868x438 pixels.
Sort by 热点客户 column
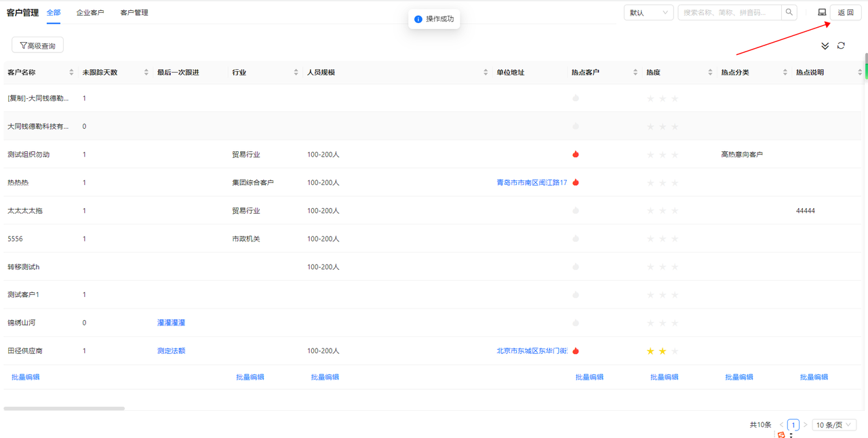click(635, 73)
